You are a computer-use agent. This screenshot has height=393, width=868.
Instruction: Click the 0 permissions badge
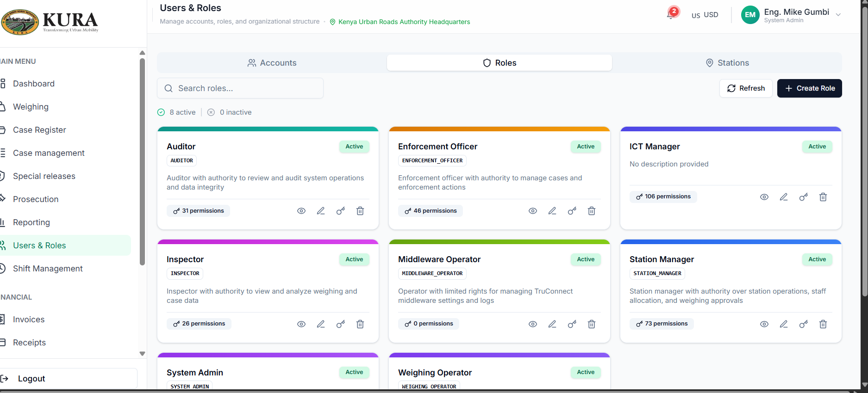(x=429, y=324)
